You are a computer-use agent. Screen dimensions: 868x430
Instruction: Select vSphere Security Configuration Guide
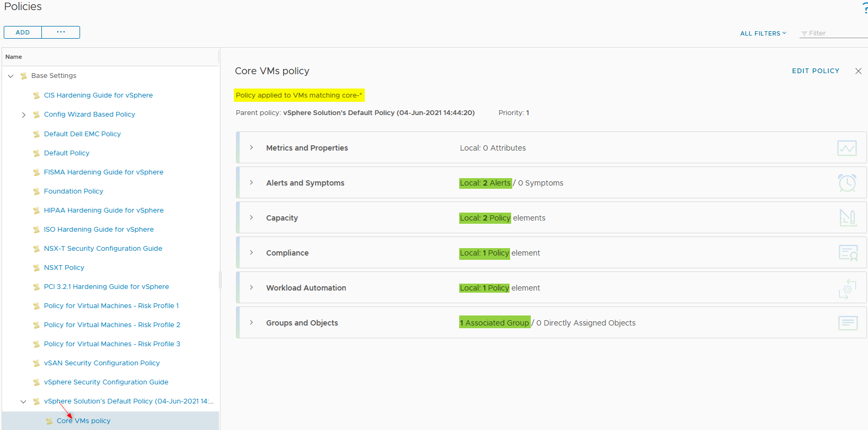106,382
